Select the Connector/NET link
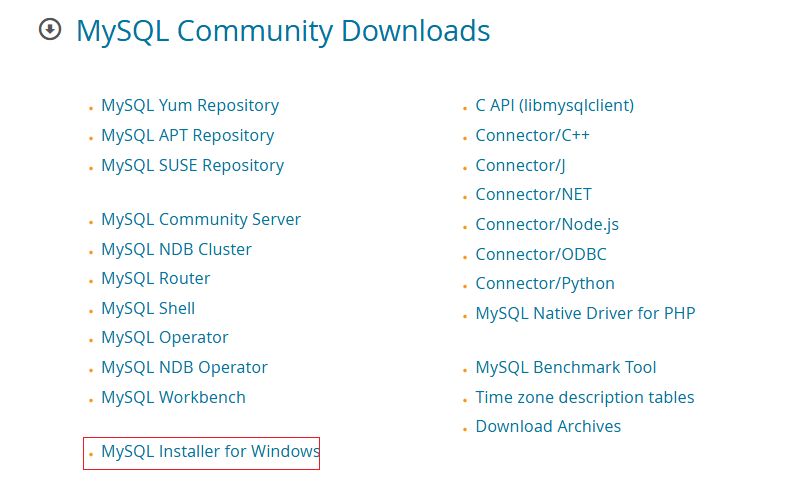 (533, 194)
